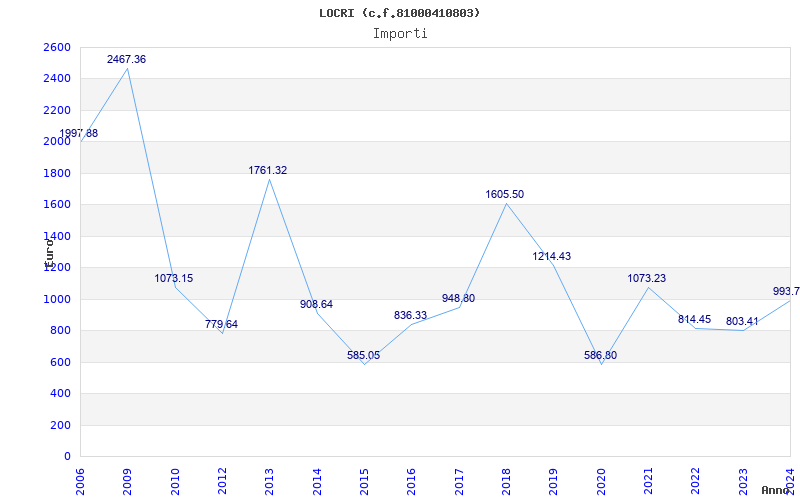Click the 1761.32 peak label at 2013
The image size is (800, 500).
tap(268, 170)
